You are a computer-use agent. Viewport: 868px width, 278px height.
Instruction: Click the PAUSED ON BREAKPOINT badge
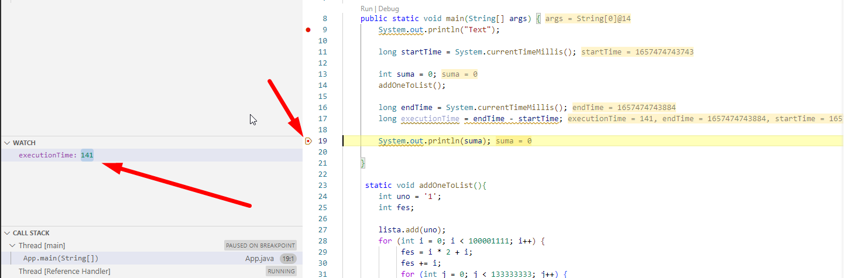260,246
